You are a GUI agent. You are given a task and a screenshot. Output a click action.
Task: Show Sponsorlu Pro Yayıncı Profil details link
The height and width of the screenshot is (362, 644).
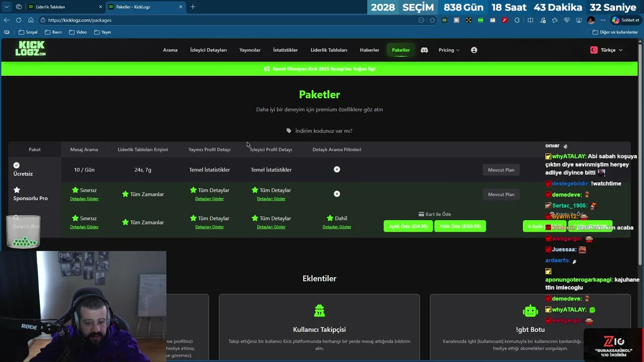209,199
